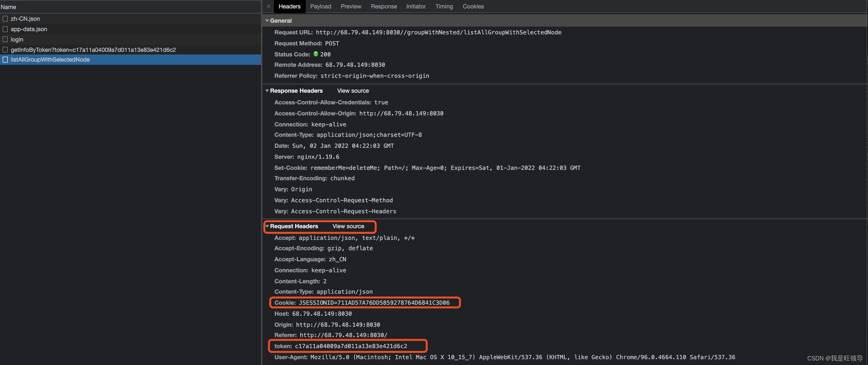The image size is (868, 365).
Task: Switch to the Response tab
Action: pyautogui.click(x=383, y=6)
